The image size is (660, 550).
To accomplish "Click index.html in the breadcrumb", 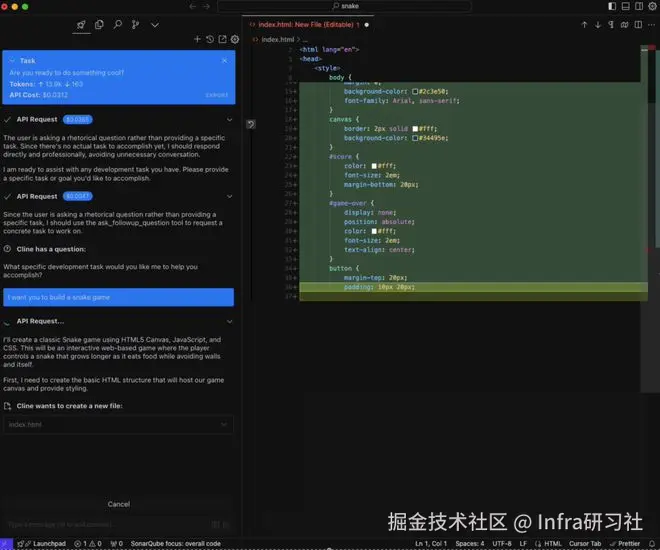I will [277, 40].
